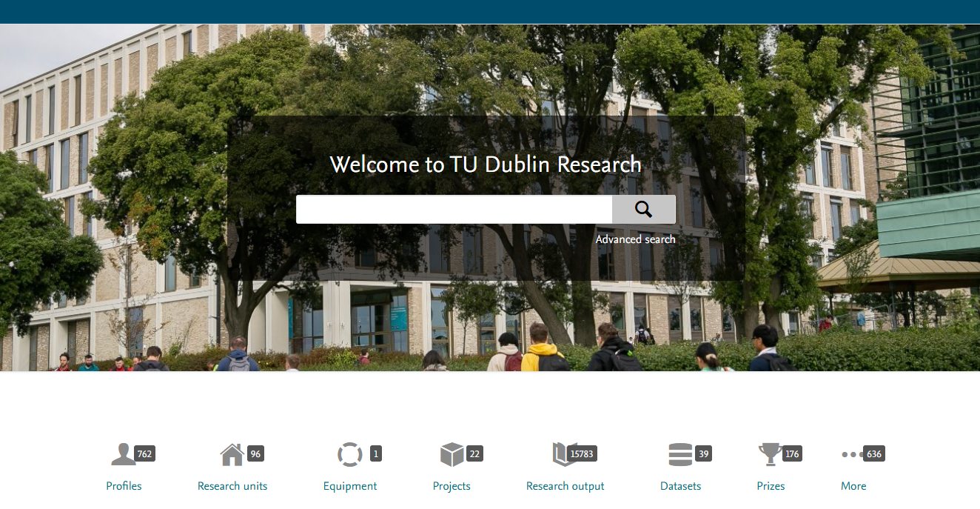Open the Profiles link

[x=124, y=486]
